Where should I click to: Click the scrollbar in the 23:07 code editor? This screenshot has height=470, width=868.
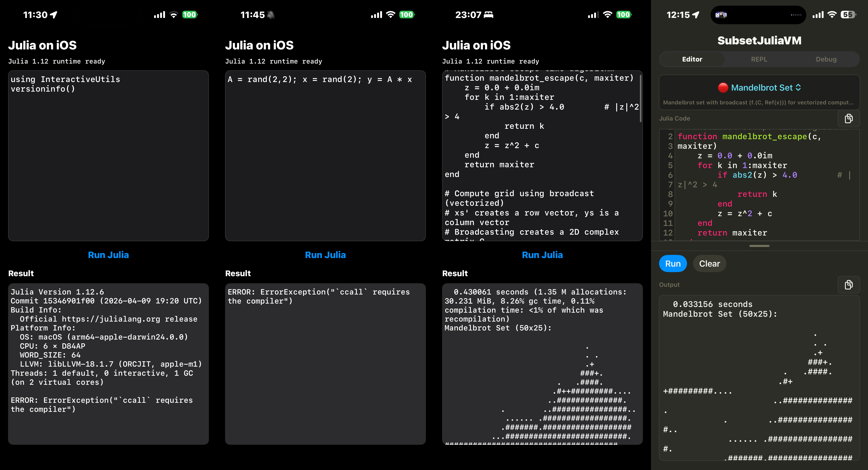(640, 98)
